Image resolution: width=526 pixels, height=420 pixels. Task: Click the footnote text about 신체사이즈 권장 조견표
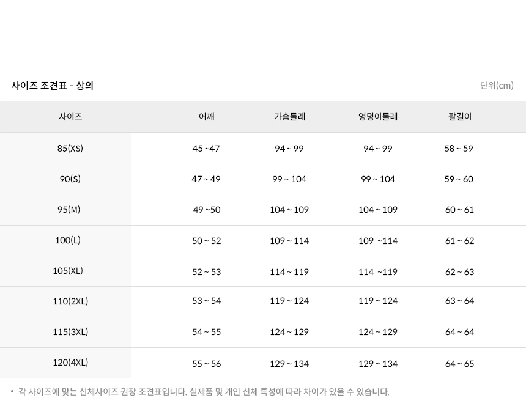tap(199, 392)
